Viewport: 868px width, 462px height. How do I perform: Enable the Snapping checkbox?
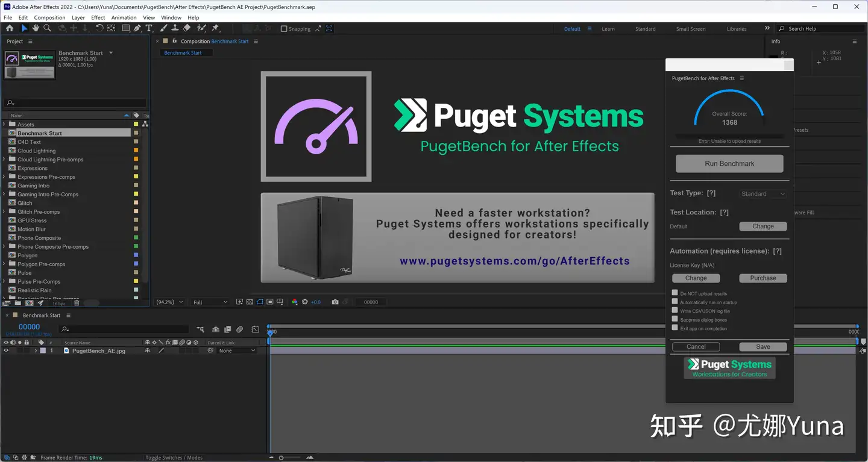click(284, 29)
